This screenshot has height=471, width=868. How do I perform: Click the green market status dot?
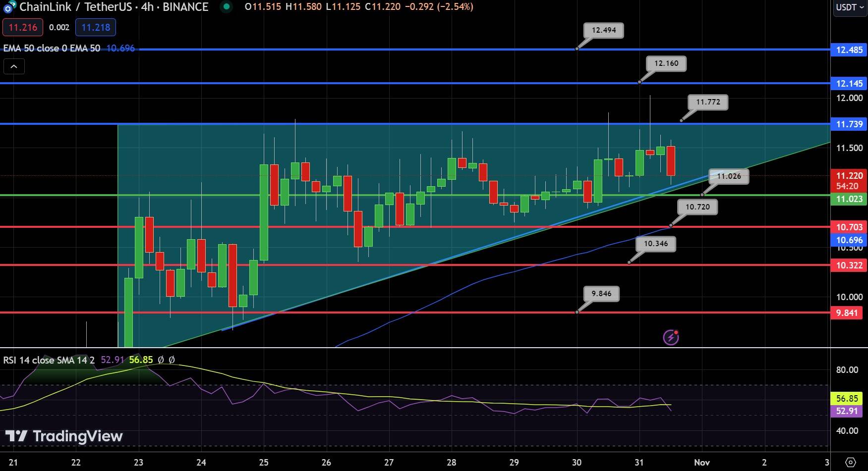pyautogui.click(x=227, y=7)
